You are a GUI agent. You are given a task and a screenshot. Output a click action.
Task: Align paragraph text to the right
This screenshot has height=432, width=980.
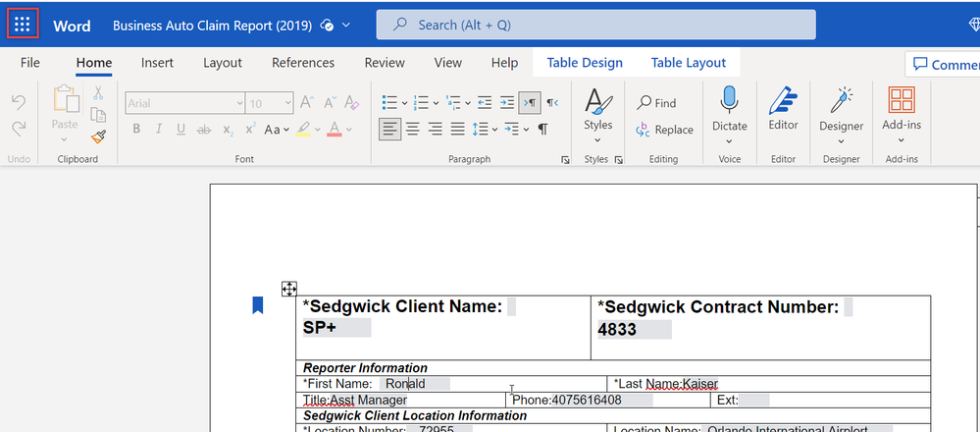pos(435,130)
